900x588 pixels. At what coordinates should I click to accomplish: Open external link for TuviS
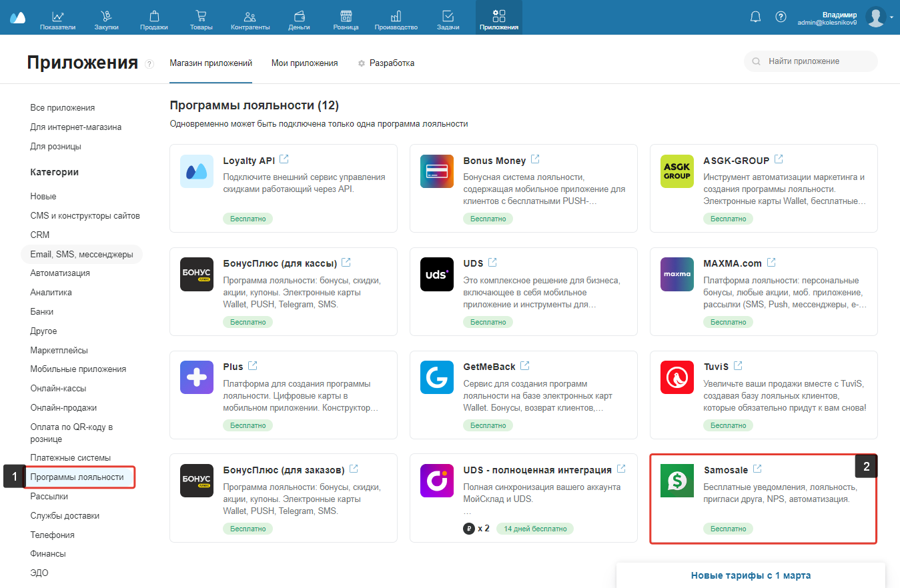click(738, 365)
